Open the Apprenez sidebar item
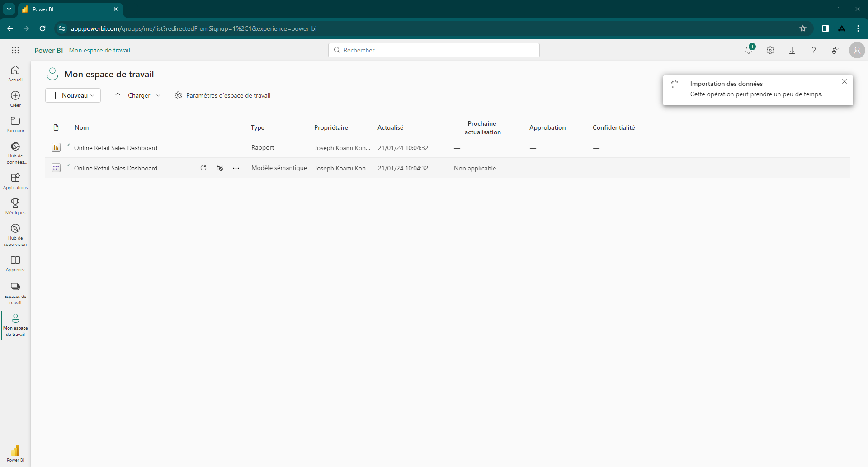The height and width of the screenshot is (467, 868). click(15, 264)
